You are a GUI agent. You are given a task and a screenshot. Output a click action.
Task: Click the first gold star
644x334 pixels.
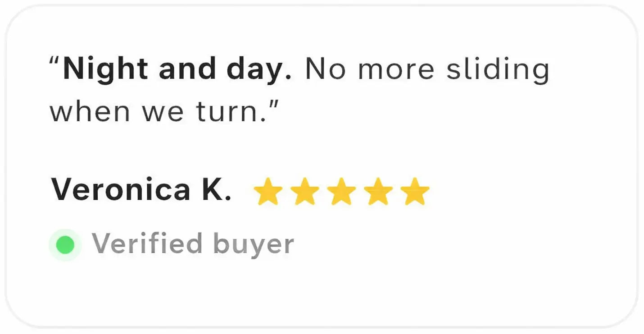(268, 192)
